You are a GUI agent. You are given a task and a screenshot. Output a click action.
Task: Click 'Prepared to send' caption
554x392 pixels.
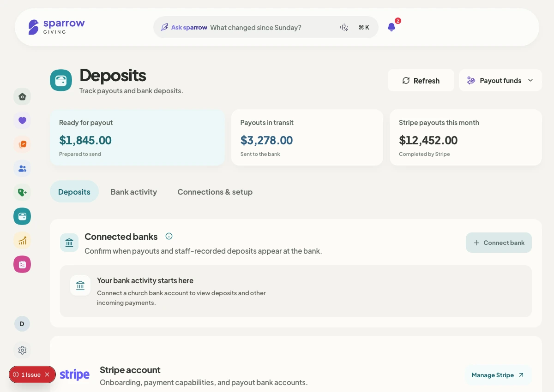pyautogui.click(x=80, y=154)
